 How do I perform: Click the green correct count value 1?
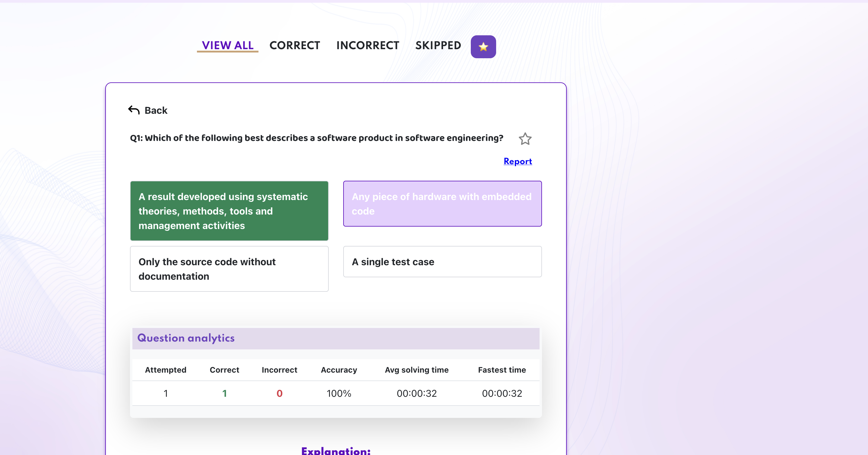click(224, 393)
